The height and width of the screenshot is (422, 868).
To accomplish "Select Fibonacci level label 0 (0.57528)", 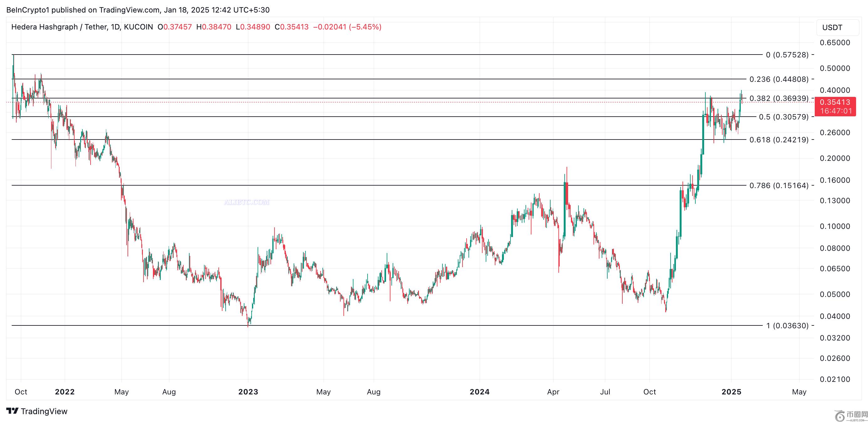I will pyautogui.click(x=787, y=55).
